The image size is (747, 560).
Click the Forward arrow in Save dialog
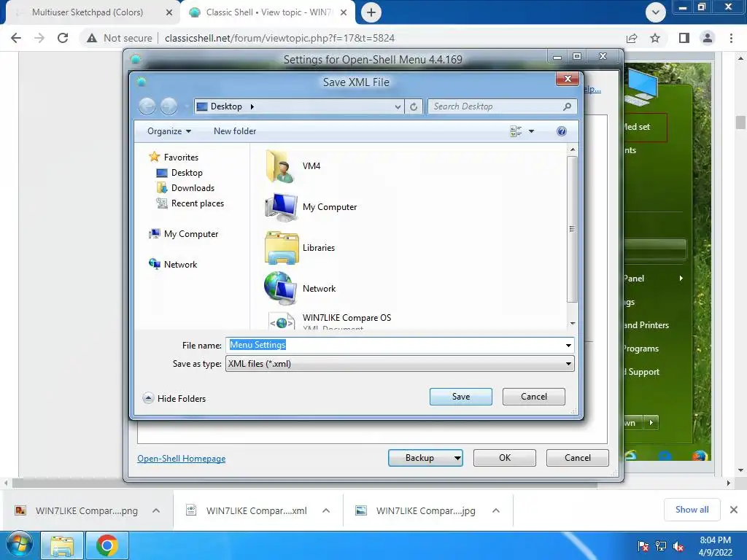point(169,106)
